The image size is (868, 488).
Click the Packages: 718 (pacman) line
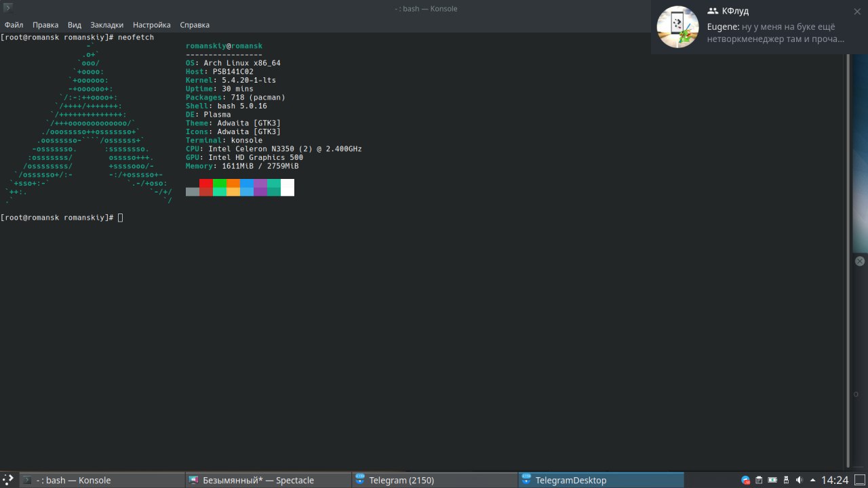(x=235, y=98)
